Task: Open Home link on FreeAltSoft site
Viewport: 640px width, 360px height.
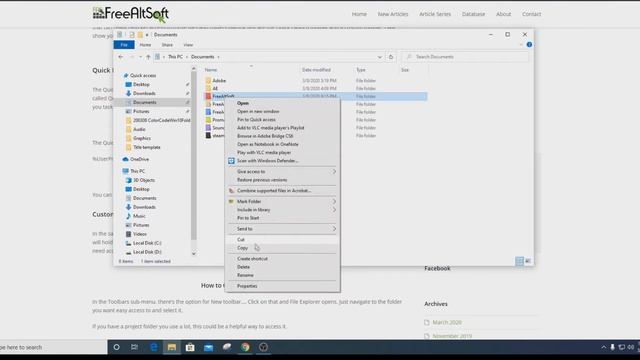Action: point(359,14)
